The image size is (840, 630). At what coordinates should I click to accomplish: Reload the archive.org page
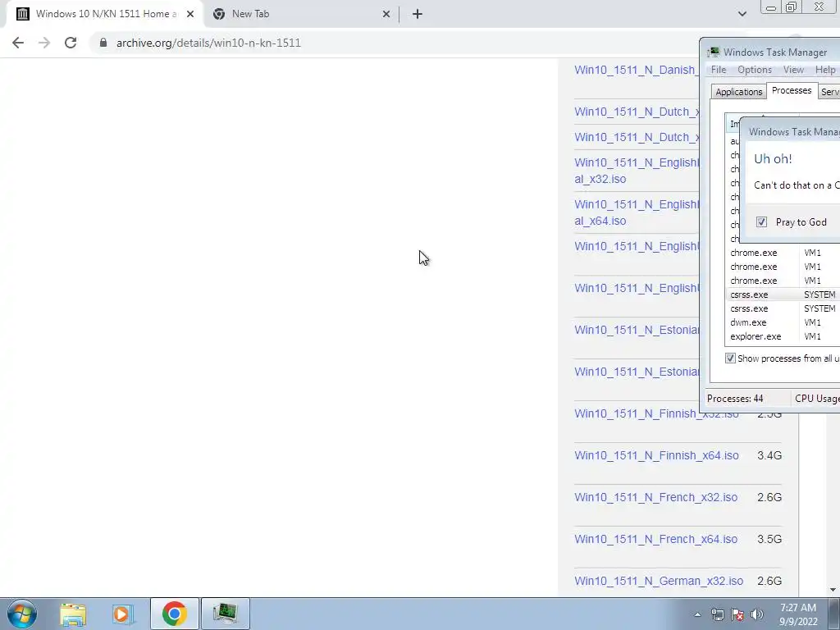coord(71,43)
